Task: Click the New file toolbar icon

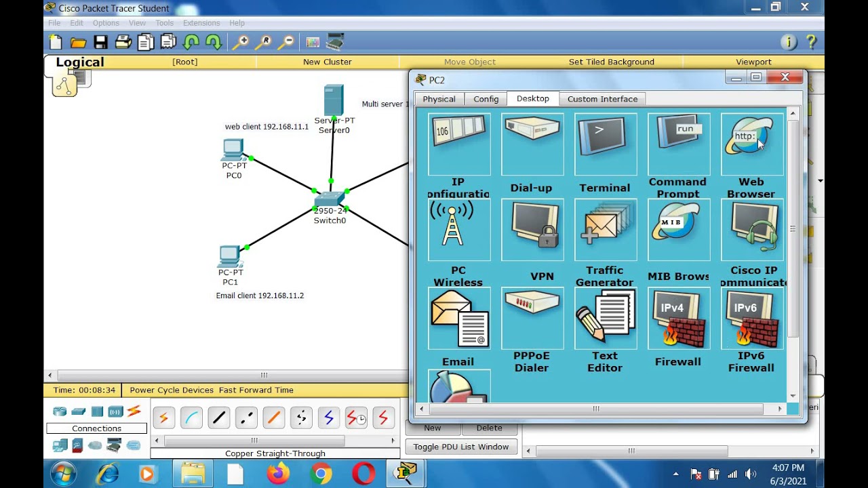Action: coord(56,42)
